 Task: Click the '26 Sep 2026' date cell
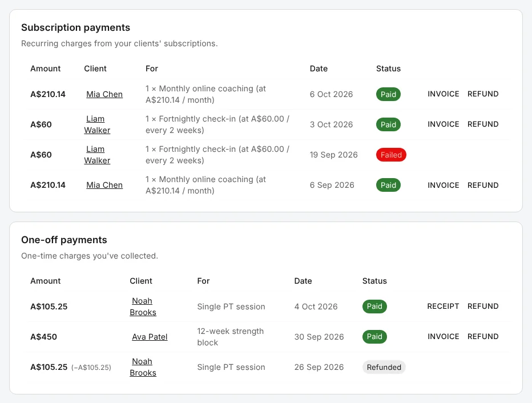tap(319, 367)
